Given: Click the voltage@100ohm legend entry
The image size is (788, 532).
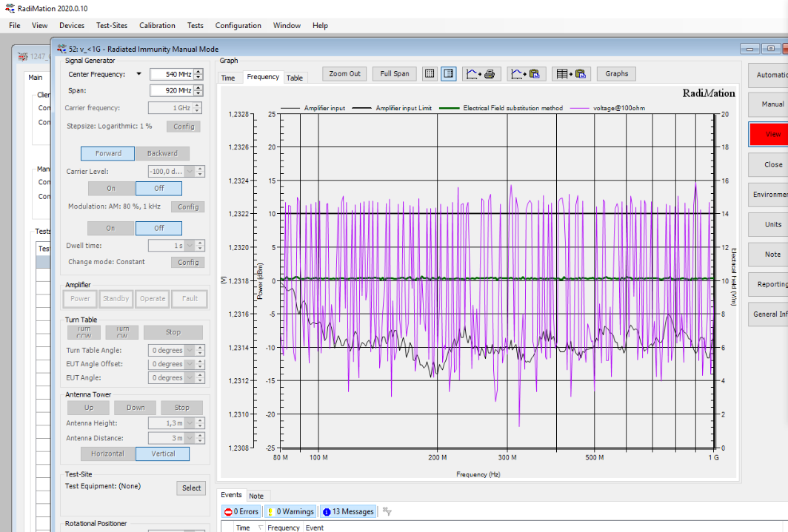Looking at the screenshot, I should [x=607, y=108].
